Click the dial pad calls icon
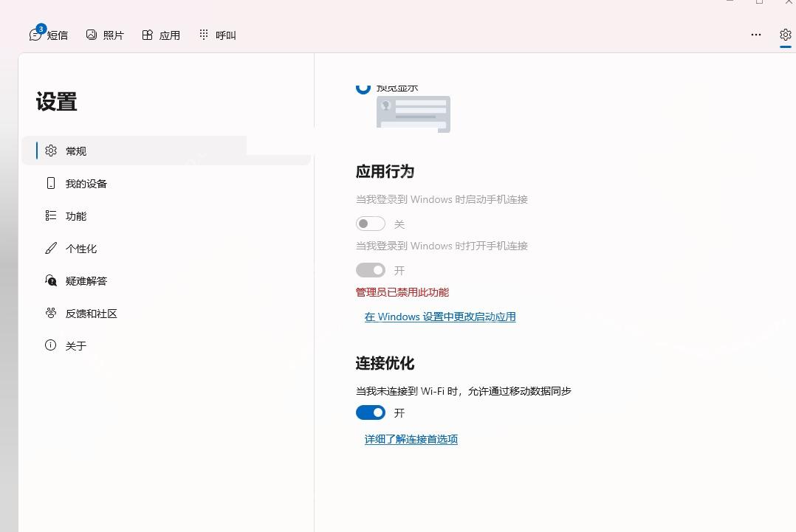Screen dimensions: 796x532 click(204, 34)
